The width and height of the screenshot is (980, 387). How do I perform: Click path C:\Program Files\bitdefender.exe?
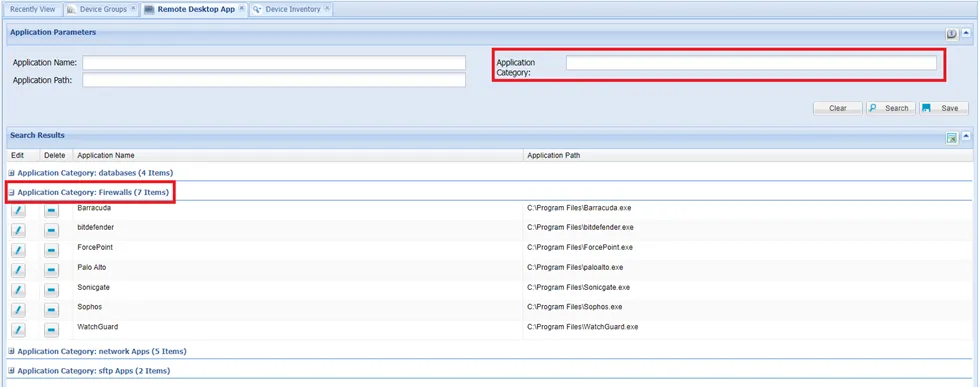(x=581, y=228)
